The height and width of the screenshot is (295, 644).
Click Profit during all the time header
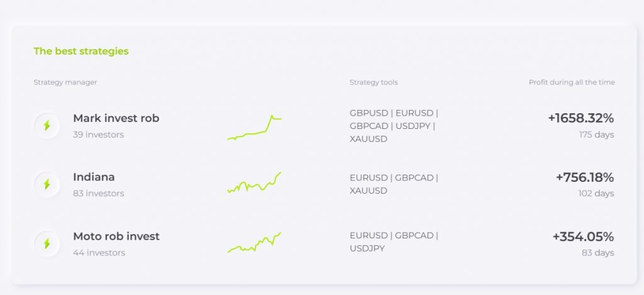(572, 82)
